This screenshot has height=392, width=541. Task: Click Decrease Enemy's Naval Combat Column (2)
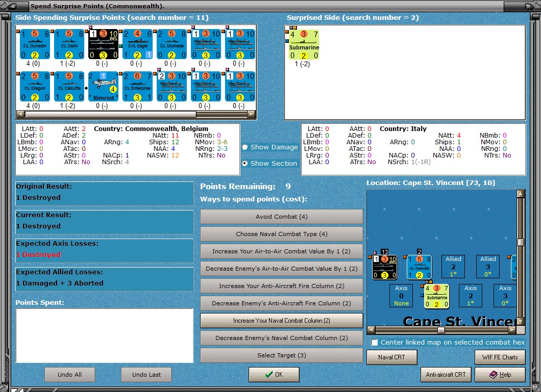tap(282, 338)
